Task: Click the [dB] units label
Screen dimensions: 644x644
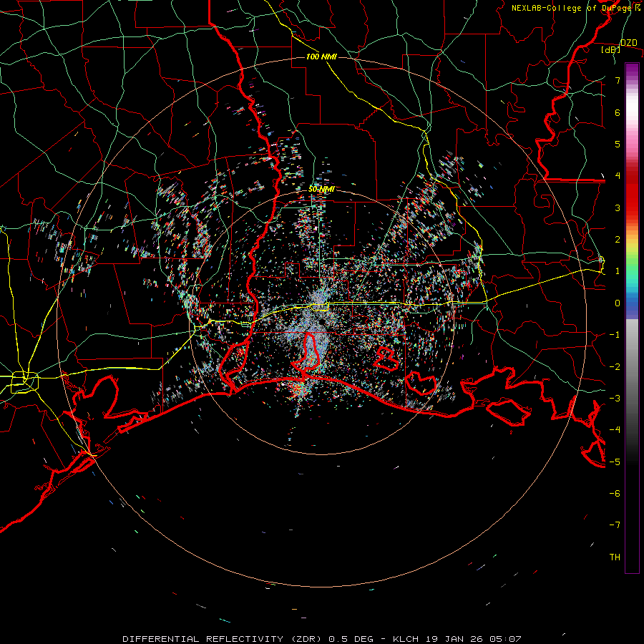Action: 611,50
